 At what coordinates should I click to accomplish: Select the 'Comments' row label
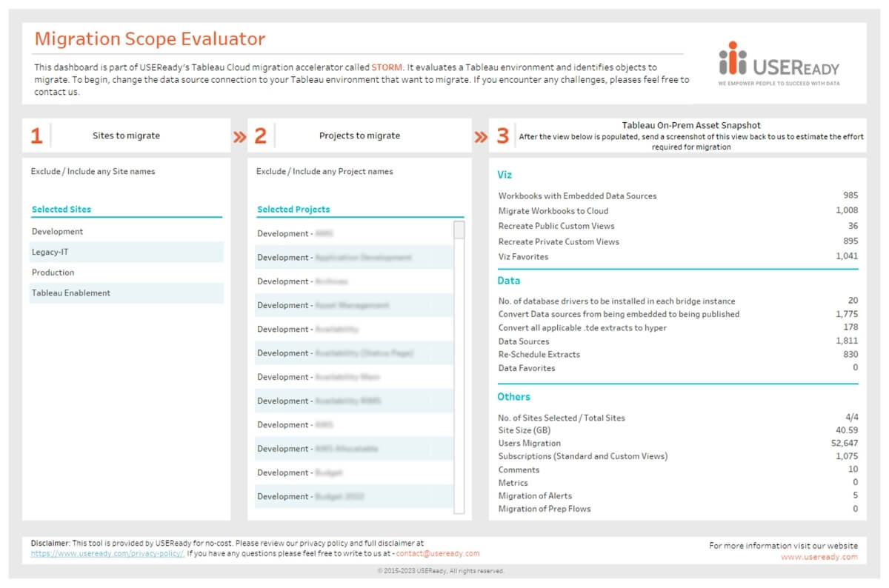point(519,470)
